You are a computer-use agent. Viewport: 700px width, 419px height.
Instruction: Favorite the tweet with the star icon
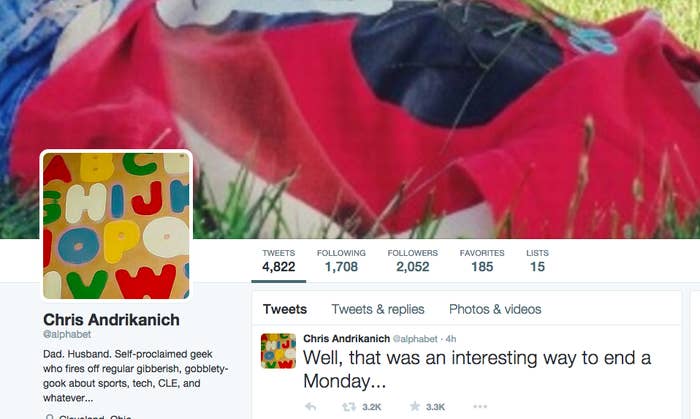[415, 406]
